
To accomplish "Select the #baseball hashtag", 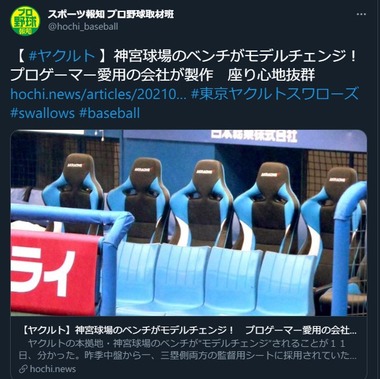I will coord(110,113).
